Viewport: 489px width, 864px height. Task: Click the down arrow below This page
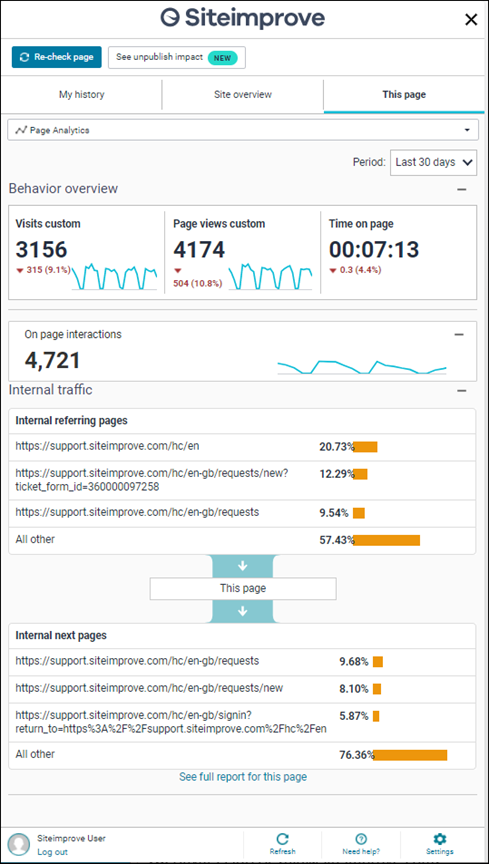point(243,611)
